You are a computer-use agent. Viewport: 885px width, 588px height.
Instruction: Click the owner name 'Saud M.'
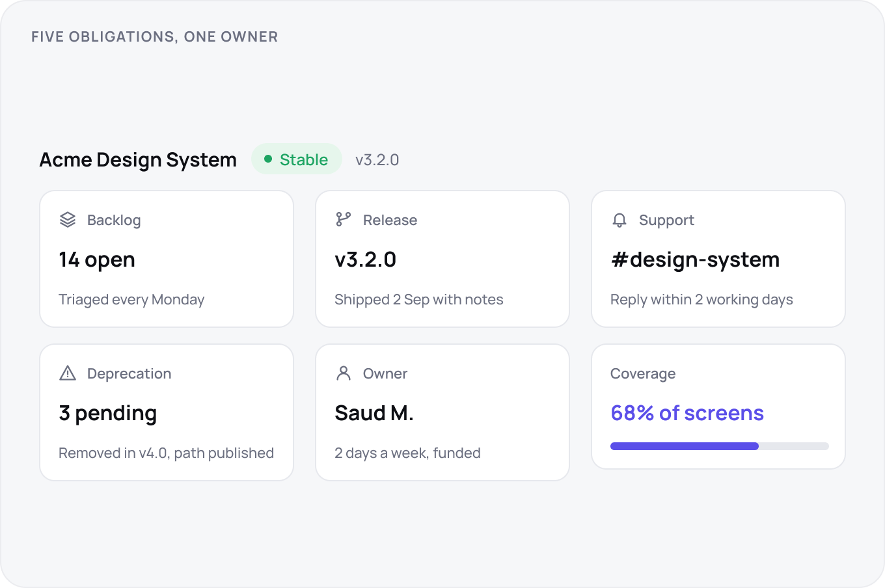374,413
